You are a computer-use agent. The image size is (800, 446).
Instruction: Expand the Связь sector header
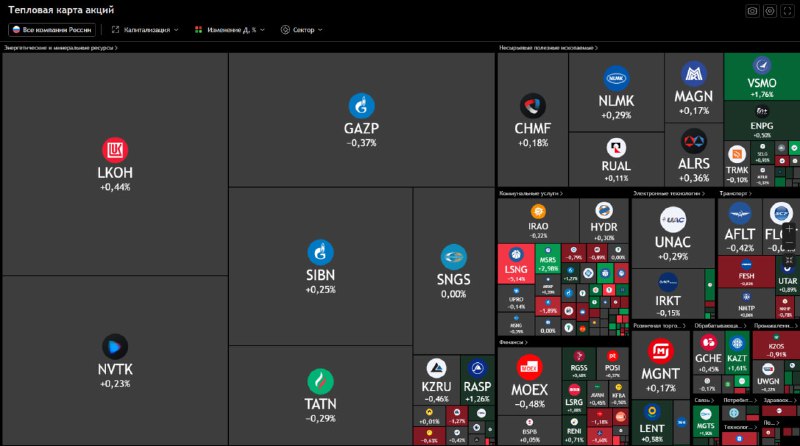point(704,400)
